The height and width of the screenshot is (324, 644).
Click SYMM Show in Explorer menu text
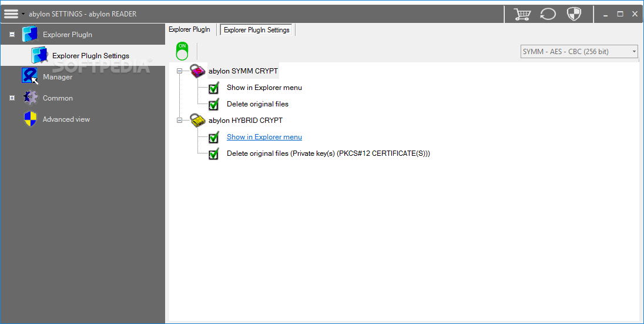point(264,88)
